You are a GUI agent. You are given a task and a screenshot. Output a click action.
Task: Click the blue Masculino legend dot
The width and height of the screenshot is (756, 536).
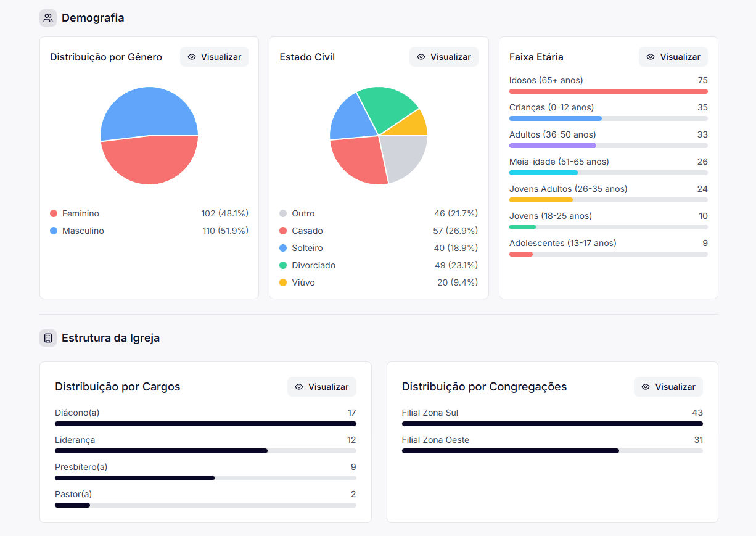(x=54, y=231)
